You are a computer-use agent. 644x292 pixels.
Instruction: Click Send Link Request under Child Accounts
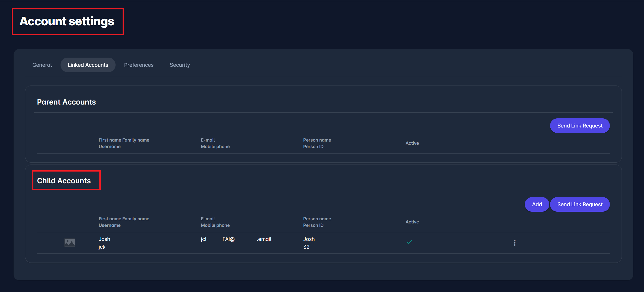tap(580, 204)
